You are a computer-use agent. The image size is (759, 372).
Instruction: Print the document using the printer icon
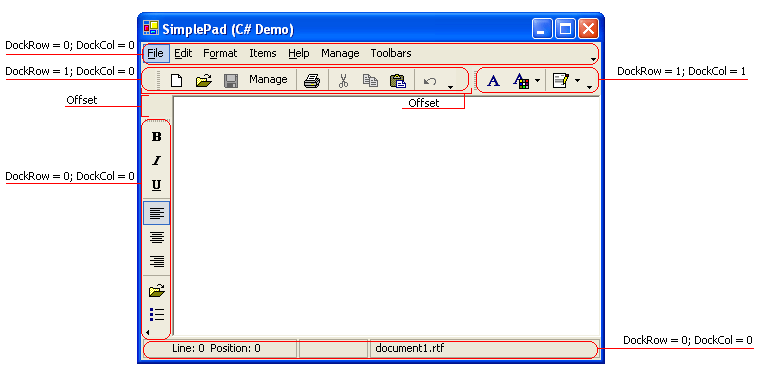point(312,80)
